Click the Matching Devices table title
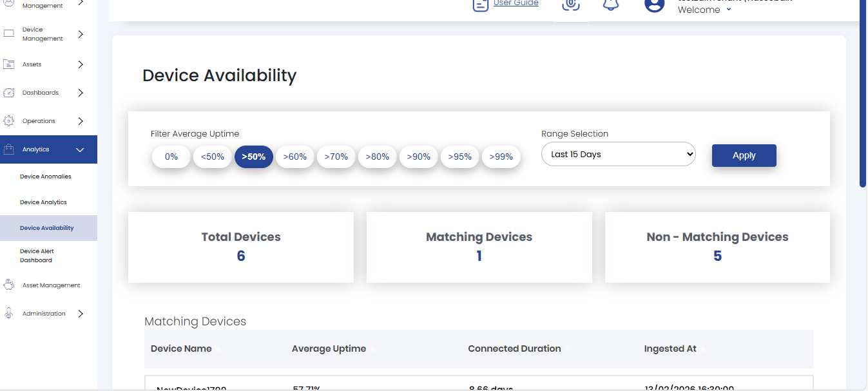 pyautogui.click(x=195, y=321)
